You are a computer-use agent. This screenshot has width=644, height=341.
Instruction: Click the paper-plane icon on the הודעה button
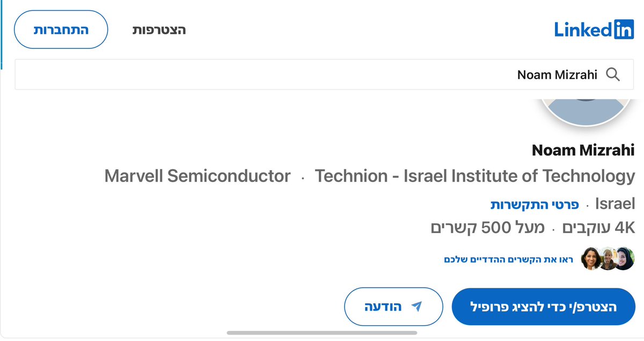[x=416, y=307]
